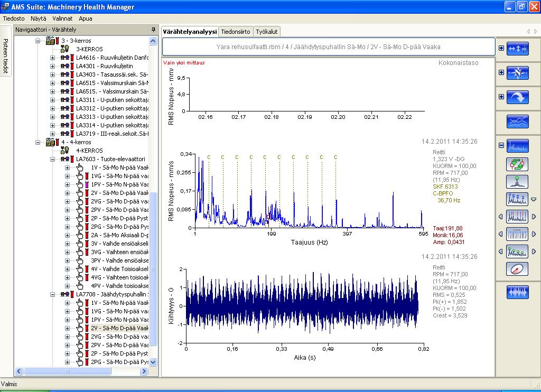Viewport: 541px width, 392px height.
Task: Click navigator horizontal scroll right arrow
Action: [x=144, y=371]
